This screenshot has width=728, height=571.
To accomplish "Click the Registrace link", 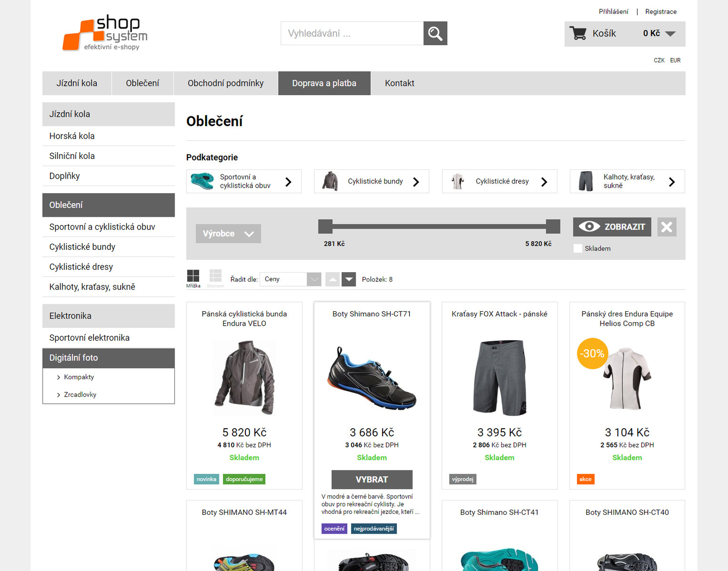I will [x=661, y=11].
